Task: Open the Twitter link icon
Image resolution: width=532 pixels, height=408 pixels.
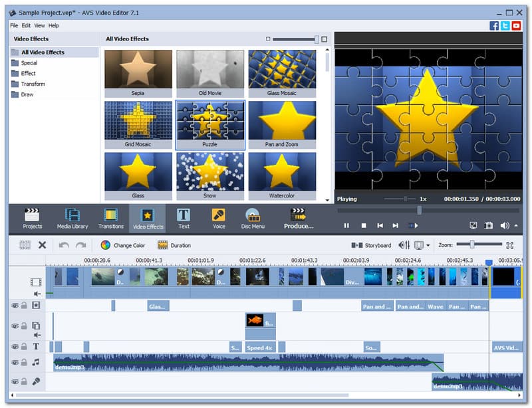Action: 505,26
